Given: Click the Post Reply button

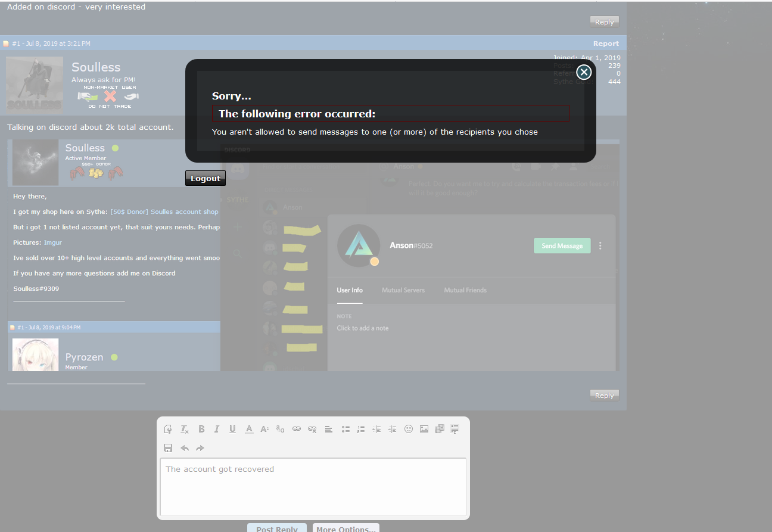Looking at the screenshot, I should pos(277,528).
